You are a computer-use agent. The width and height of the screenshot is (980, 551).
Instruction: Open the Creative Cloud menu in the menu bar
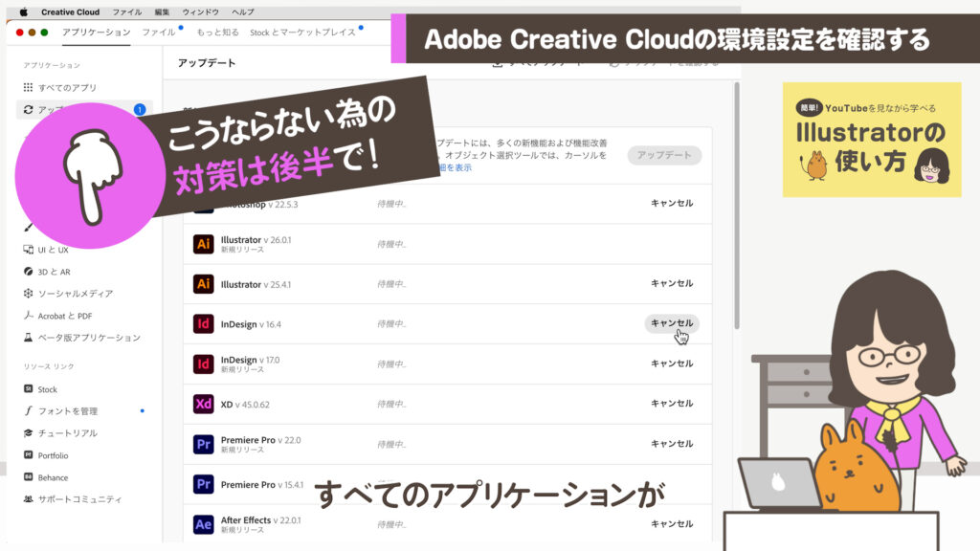70,11
